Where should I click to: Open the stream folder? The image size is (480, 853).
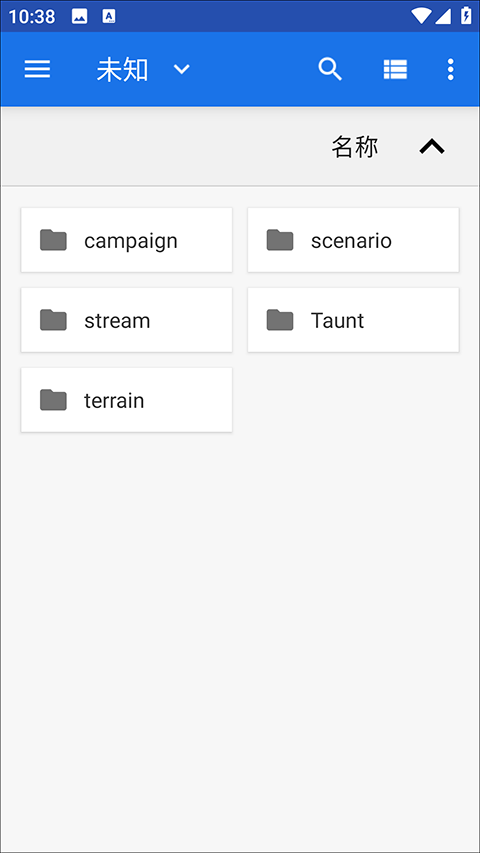click(127, 320)
